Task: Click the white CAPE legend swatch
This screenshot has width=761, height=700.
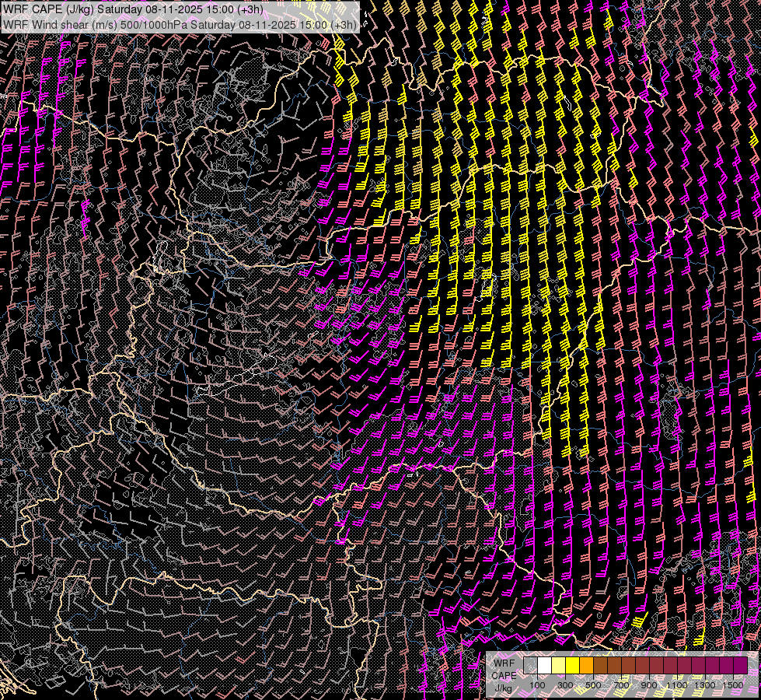Action: [545, 665]
